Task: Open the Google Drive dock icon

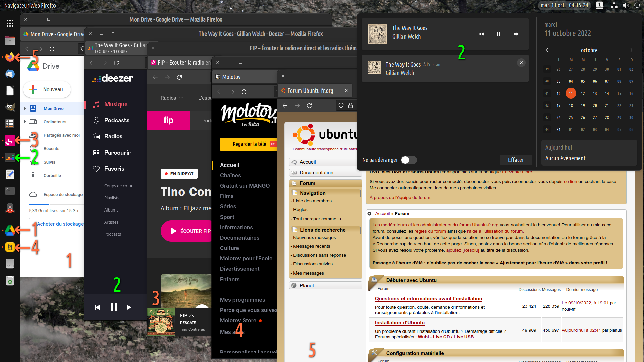Action: [x=10, y=230]
